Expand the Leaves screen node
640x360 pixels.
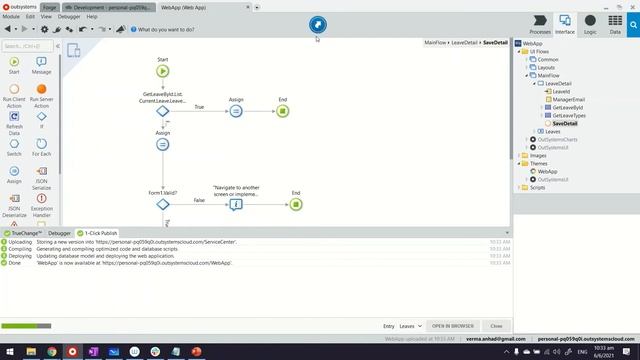(534, 131)
